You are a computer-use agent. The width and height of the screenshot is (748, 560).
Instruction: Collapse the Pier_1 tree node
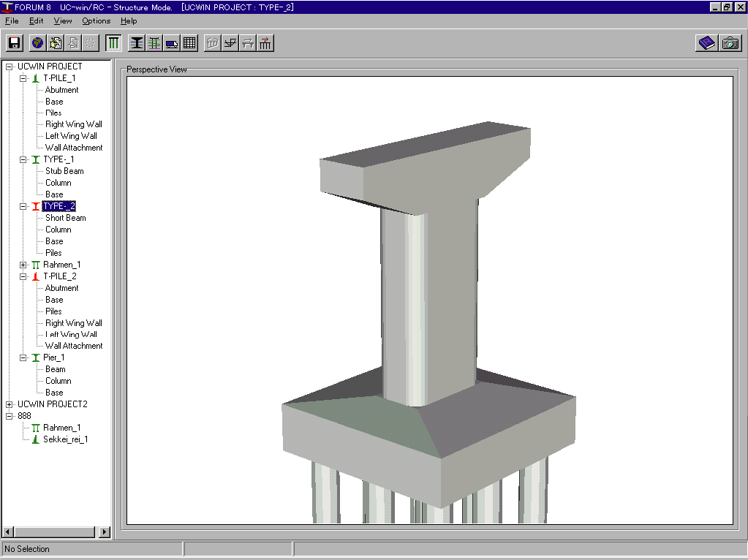pos(23,357)
